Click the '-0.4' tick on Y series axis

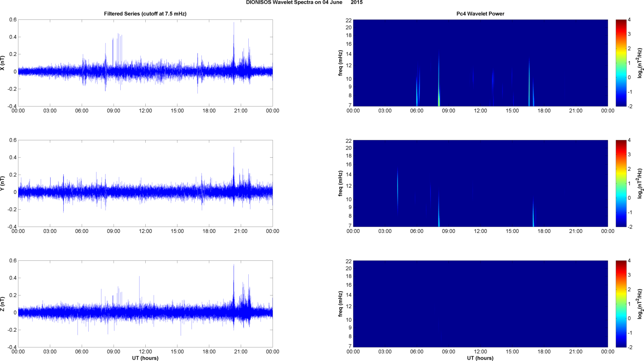12,227
